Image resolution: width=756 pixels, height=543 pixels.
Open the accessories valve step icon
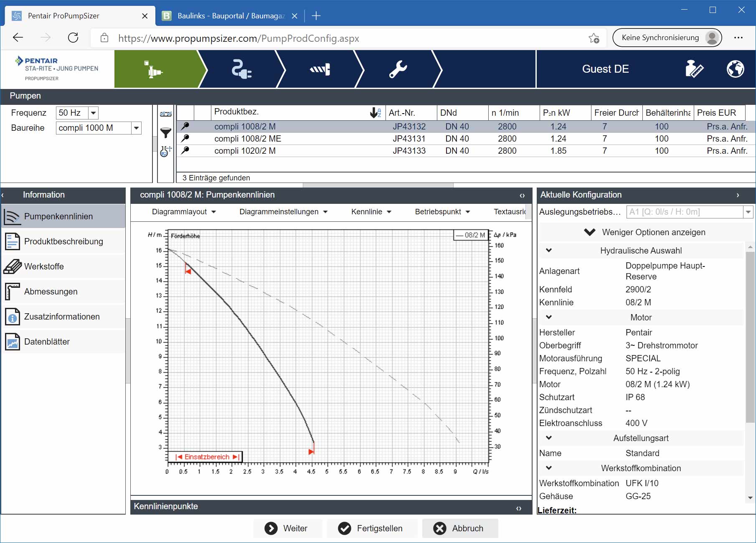[320, 69]
